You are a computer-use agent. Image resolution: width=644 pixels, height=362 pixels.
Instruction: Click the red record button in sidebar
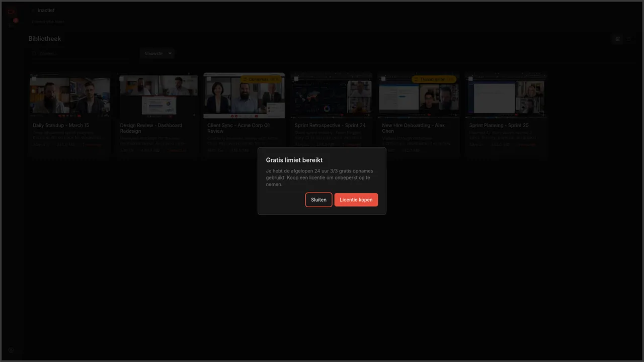click(x=16, y=21)
